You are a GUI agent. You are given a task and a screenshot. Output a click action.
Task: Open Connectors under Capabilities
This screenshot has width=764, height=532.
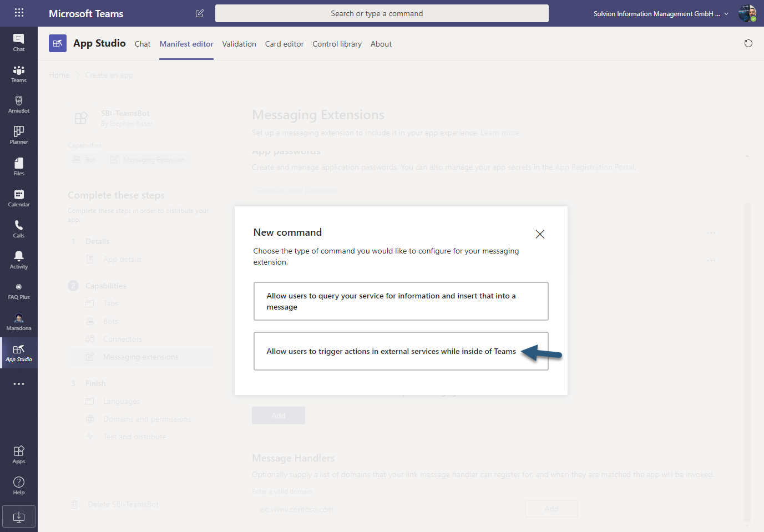(122, 339)
